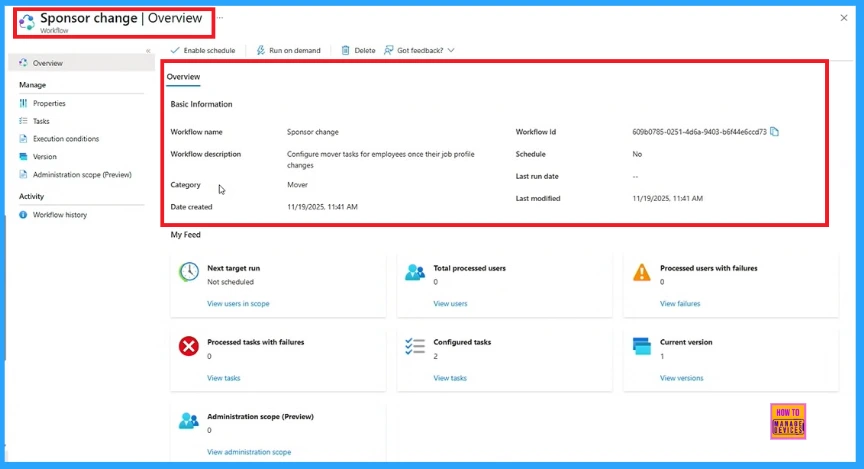Click the Administration scope card people icon
Viewport: 864px width, 469px height.
(x=188, y=421)
